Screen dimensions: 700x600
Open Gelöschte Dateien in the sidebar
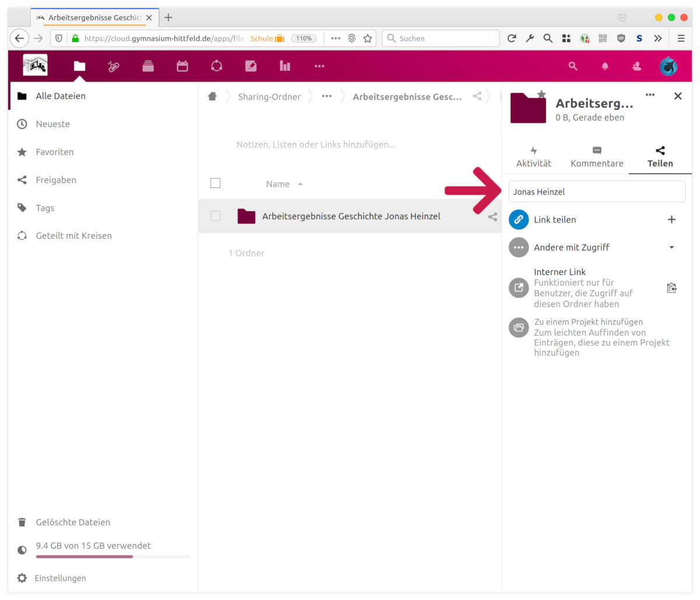tap(73, 522)
